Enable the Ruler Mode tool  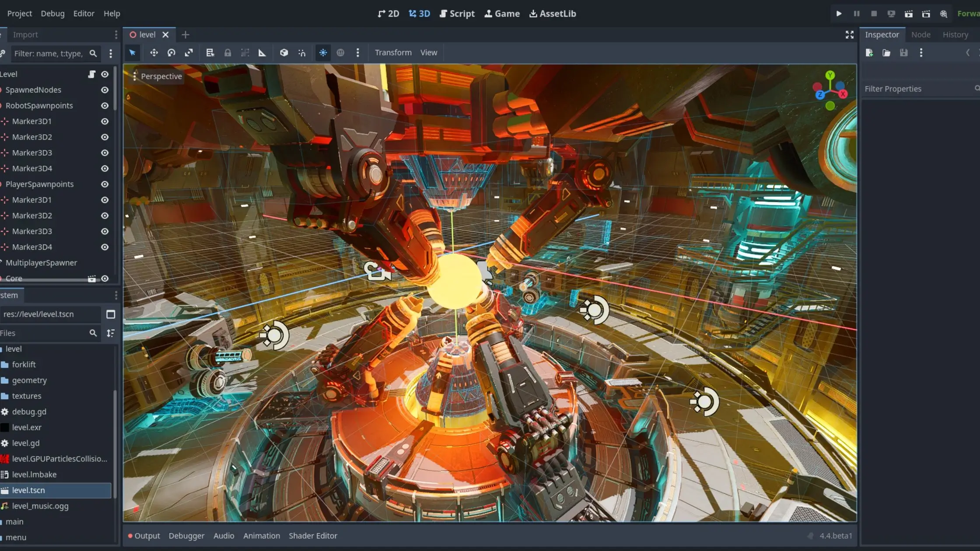click(x=262, y=53)
